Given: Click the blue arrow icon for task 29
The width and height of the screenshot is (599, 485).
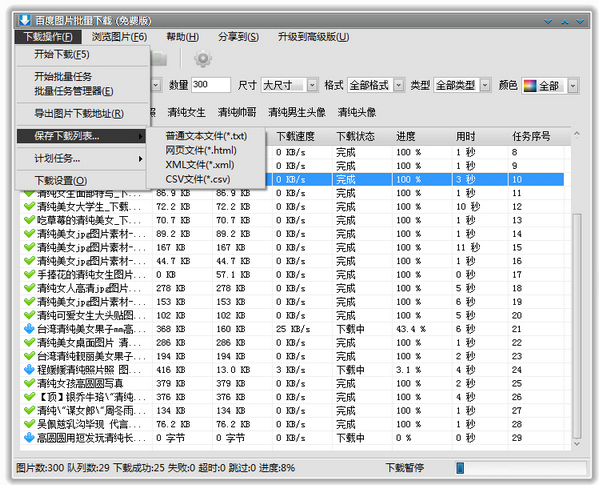Looking at the screenshot, I should pyautogui.click(x=29, y=438).
